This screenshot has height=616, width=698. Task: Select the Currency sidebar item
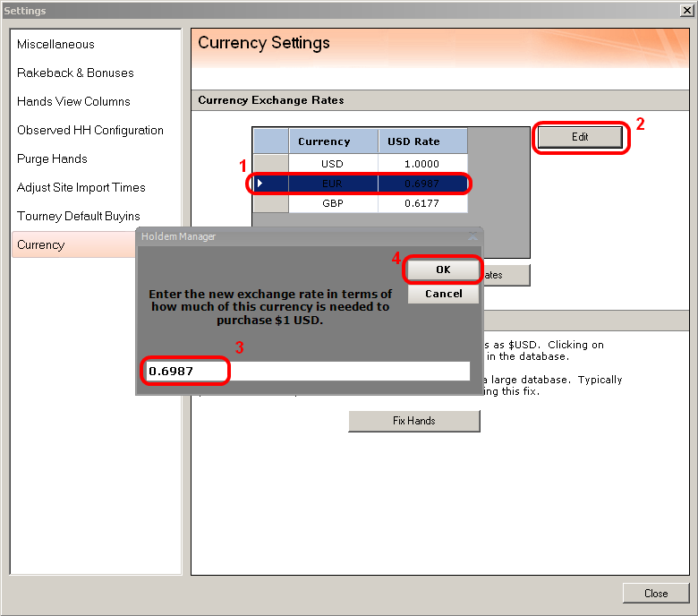click(74, 244)
